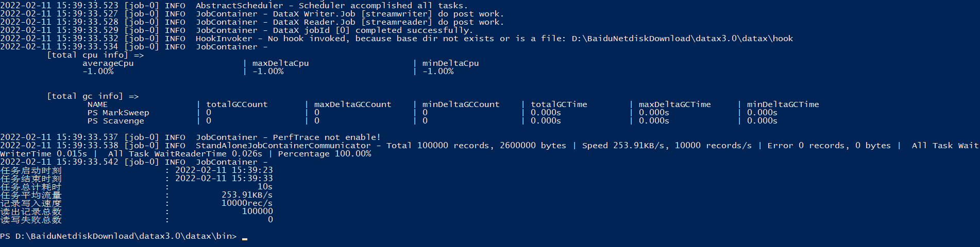The width and height of the screenshot is (980, 247).
Task: Click the 10000rec/s write speed value
Action: coord(247,203)
